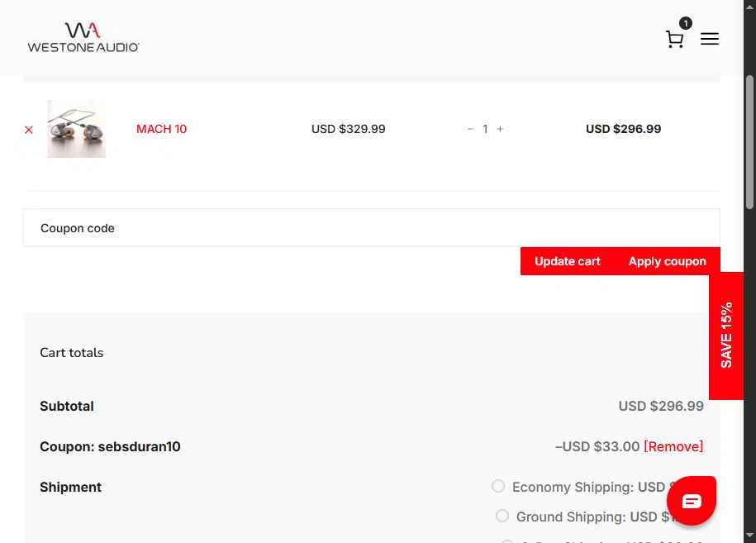Click the quantity value 1 field

(x=485, y=129)
